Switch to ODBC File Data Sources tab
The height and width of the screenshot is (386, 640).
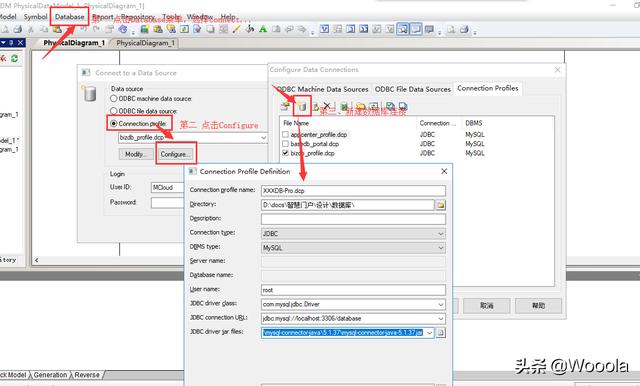(x=413, y=89)
